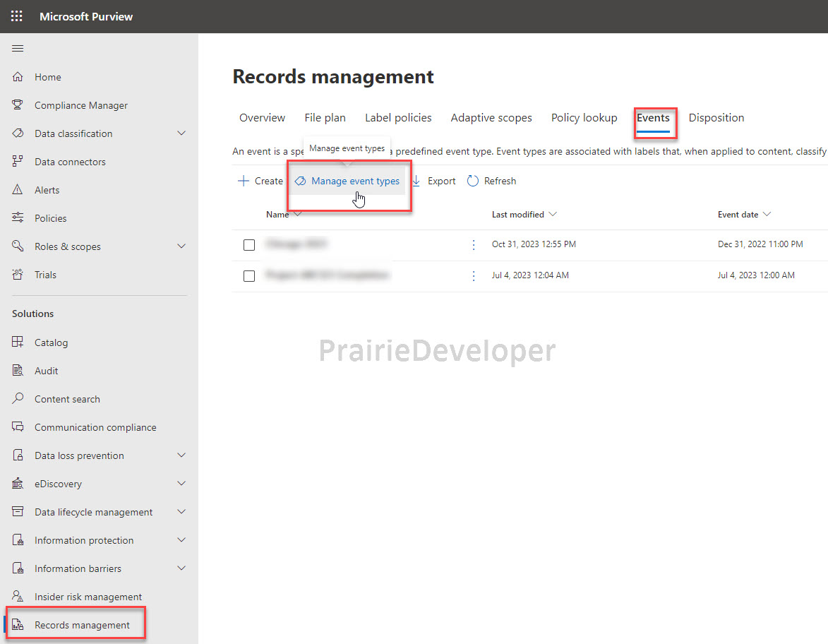Viewport: 828px width, 644px height.
Task: Open the Insider risk management link
Action: [88, 597]
